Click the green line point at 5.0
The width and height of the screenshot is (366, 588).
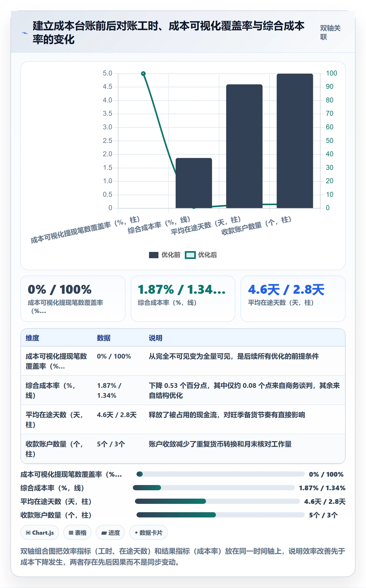pos(143,74)
